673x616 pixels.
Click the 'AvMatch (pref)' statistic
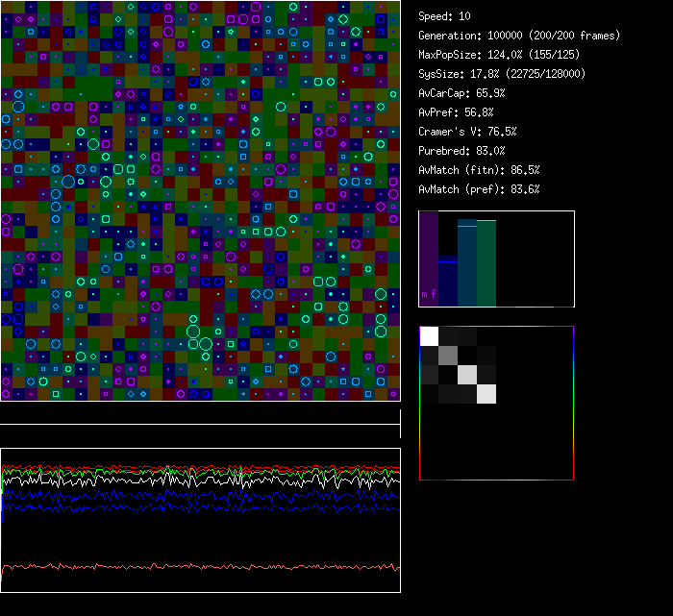coord(479,189)
